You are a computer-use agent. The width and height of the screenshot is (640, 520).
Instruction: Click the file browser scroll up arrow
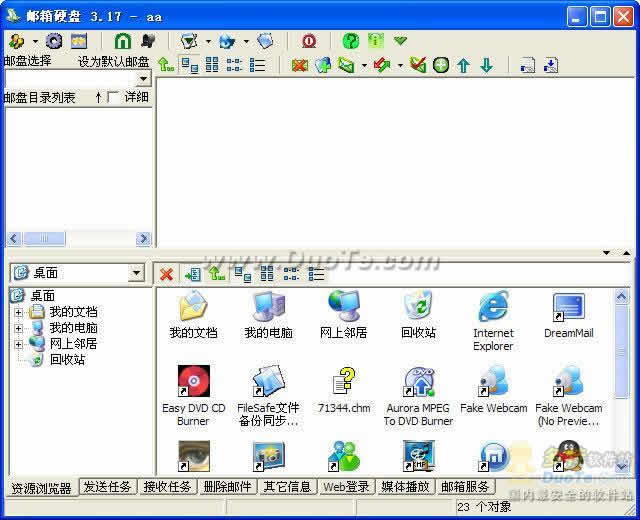(x=621, y=296)
